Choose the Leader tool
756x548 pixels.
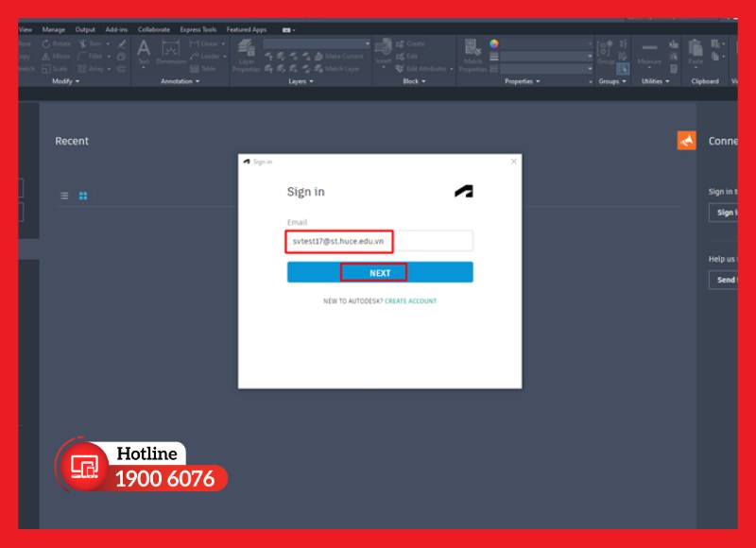tap(205, 57)
